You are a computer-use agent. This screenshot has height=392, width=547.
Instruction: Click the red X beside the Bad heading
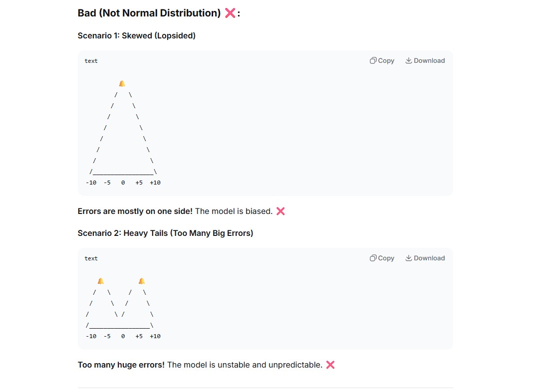click(x=230, y=13)
